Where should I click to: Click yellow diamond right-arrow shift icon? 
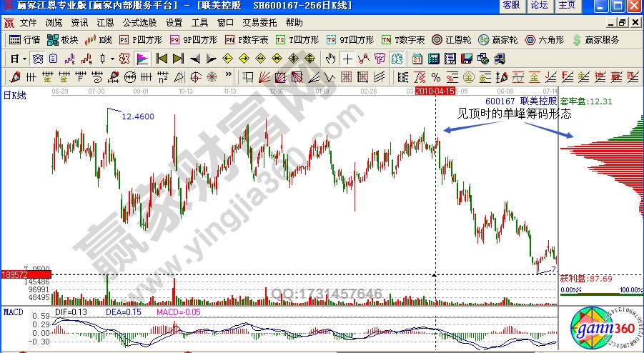244,59
